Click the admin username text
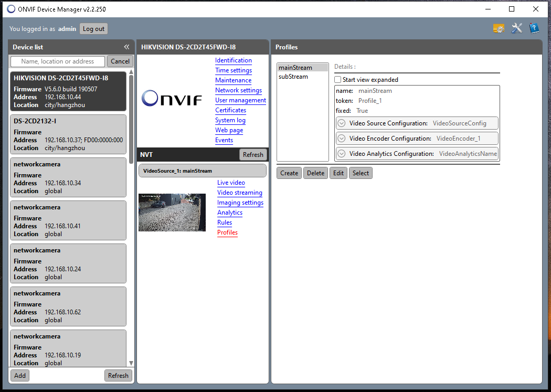 click(x=67, y=29)
